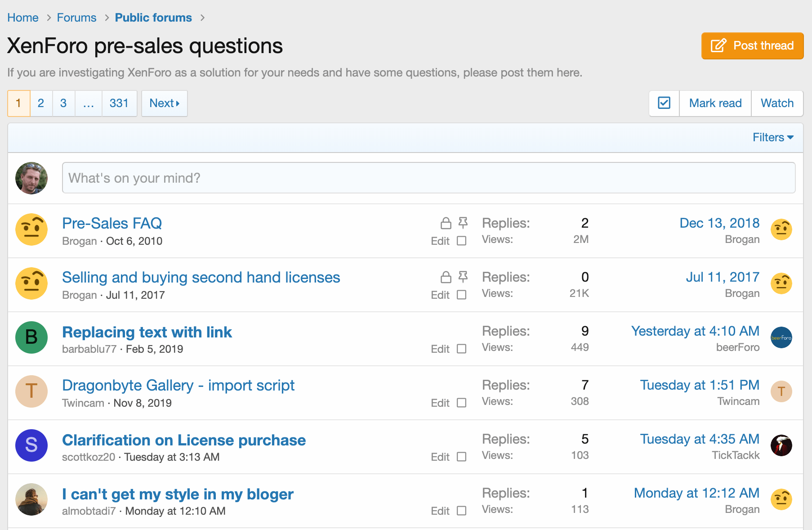Click the Post thread button
This screenshot has width=812, height=530.
click(x=752, y=46)
